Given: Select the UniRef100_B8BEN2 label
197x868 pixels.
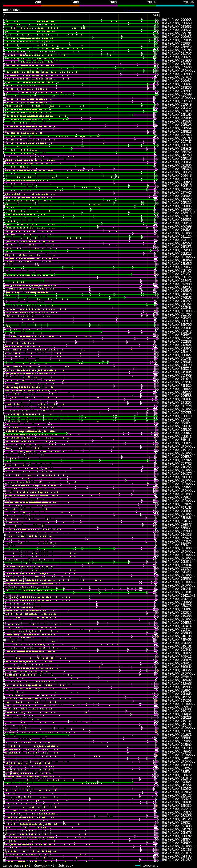Looking at the screenshot, I should coord(177,836).
